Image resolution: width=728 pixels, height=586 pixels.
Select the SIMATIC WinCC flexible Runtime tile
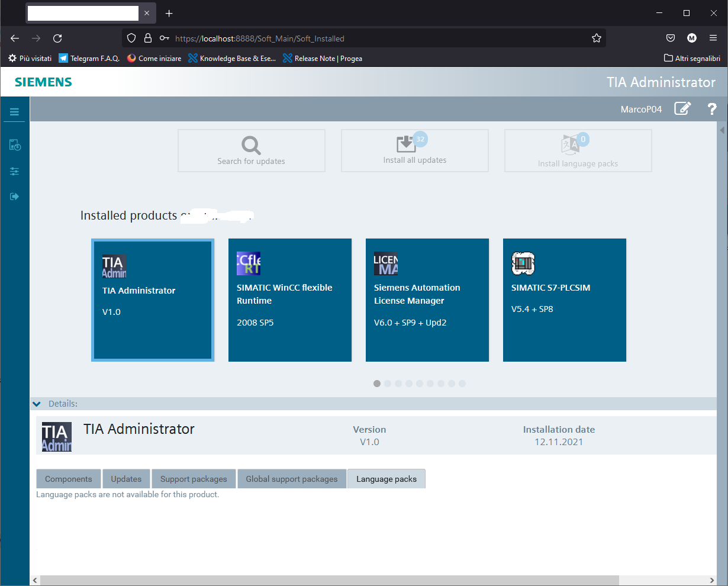click(x=290, y=300)
